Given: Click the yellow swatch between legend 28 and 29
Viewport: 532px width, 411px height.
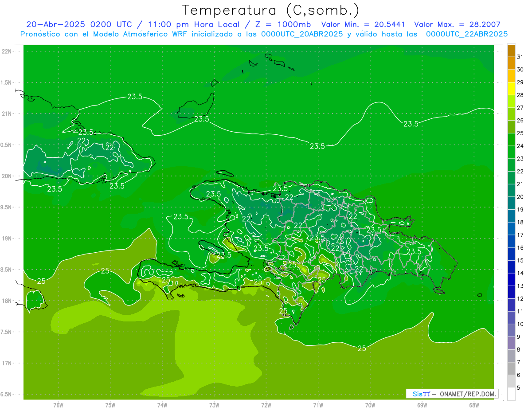Looking at the screenshot, I should click(511, 89).
